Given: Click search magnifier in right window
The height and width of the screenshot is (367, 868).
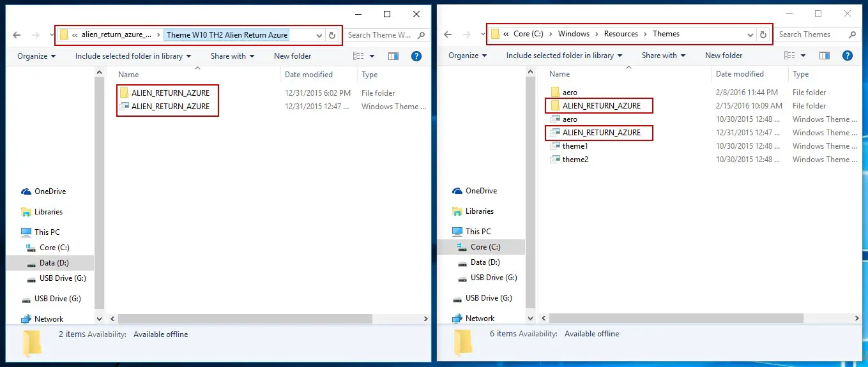Looking at the screenshot, I should point(853,34).
